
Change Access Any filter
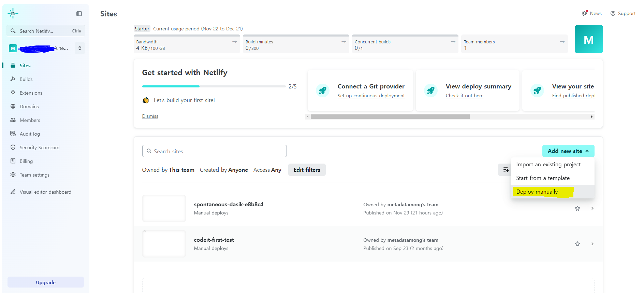267,170
